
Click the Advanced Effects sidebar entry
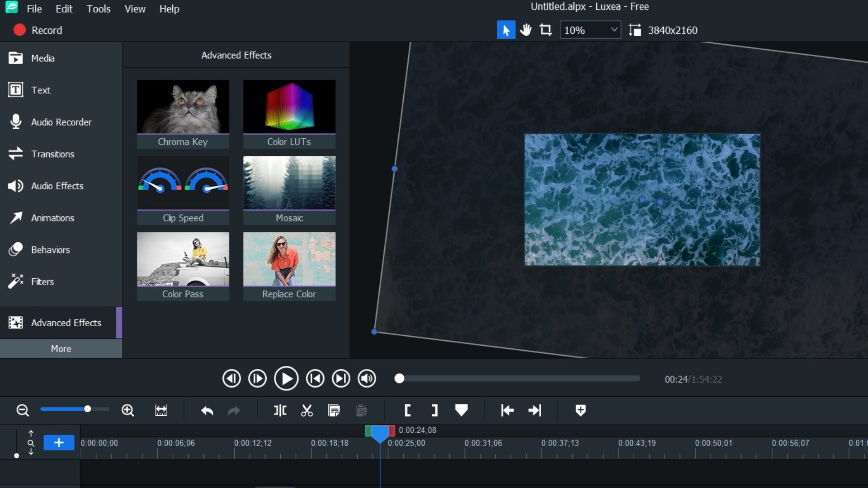[x=66, y=323]
